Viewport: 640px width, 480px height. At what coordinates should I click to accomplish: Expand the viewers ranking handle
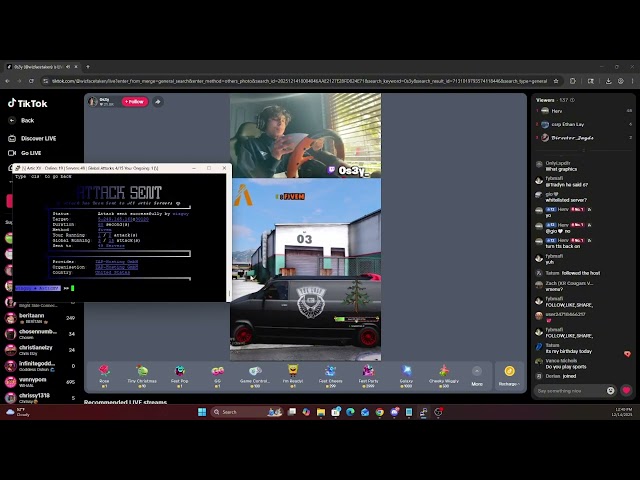point(584,151)
